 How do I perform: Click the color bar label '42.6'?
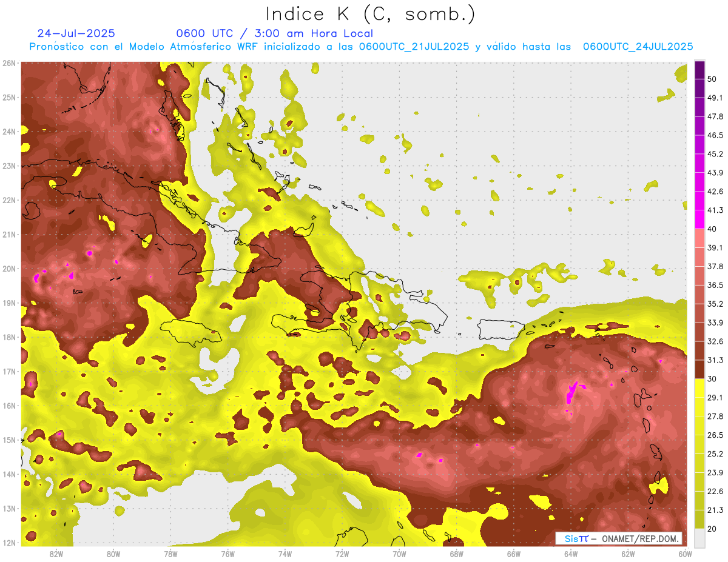pos(715,192)
